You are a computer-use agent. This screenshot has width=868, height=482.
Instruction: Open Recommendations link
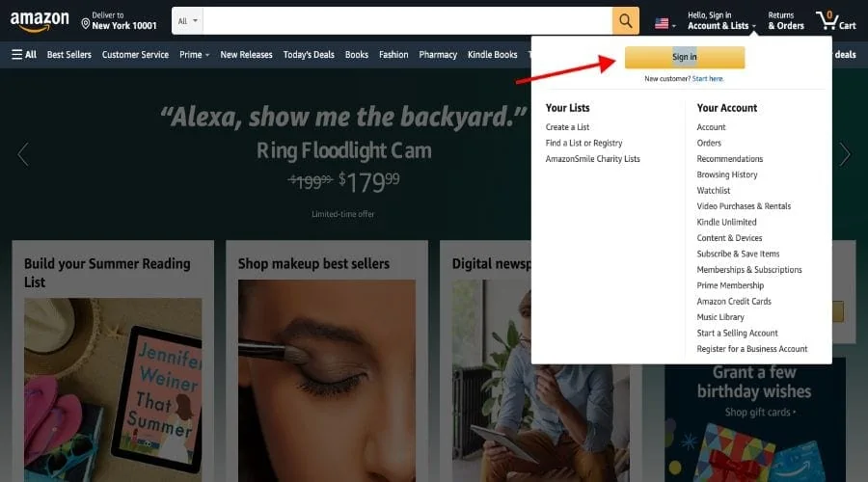click(730, 159)
